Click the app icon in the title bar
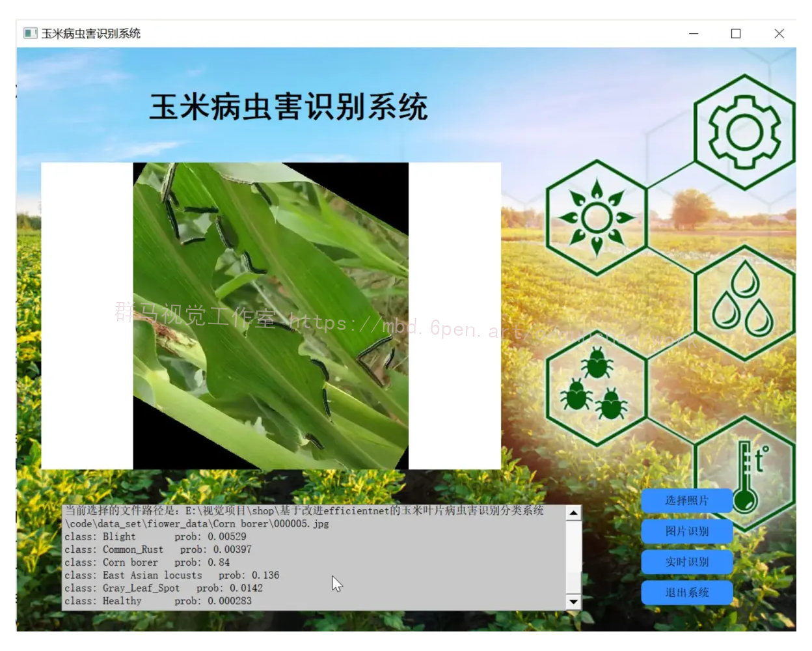 point(31,33)
